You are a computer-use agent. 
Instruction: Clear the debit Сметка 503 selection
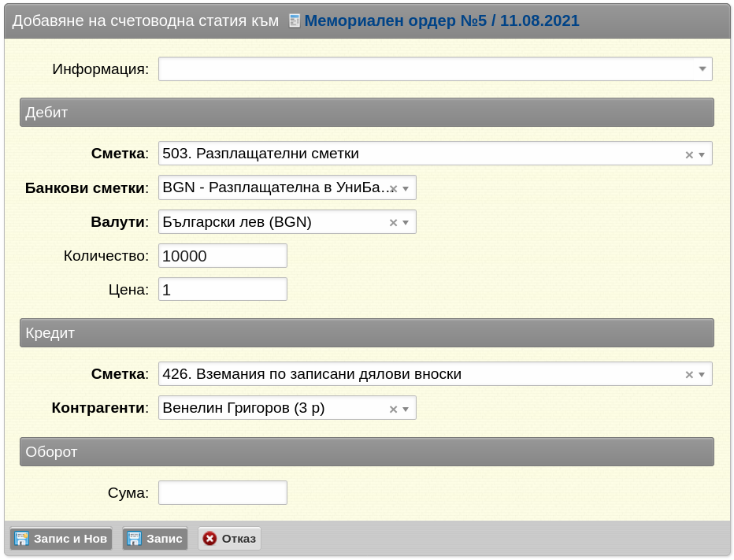coord(689,154)
